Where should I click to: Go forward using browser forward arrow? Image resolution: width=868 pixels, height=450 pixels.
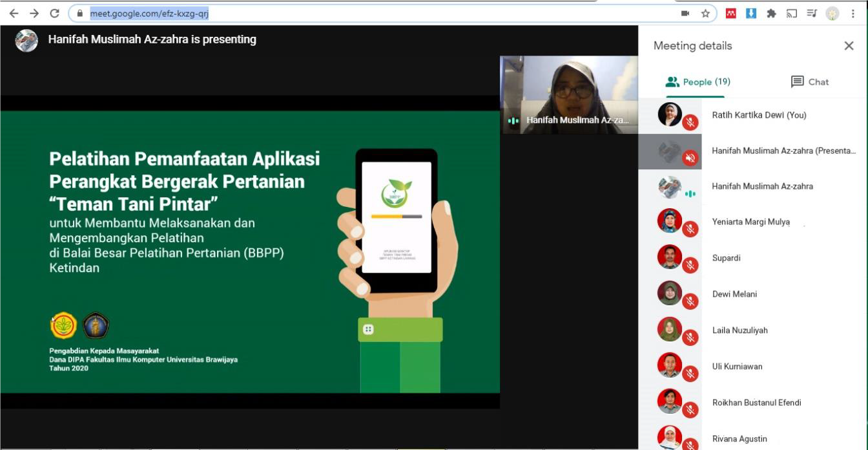pyautogui.click(x=34, y=13)
